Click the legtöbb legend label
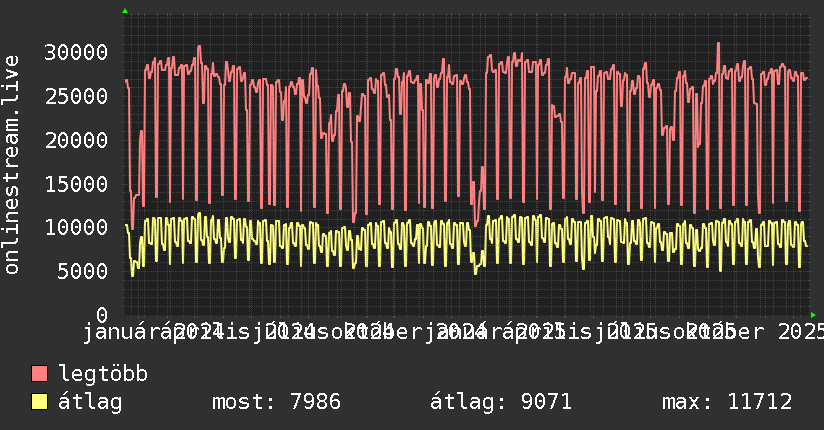The image size is (824, 430). tap(103, 374)
